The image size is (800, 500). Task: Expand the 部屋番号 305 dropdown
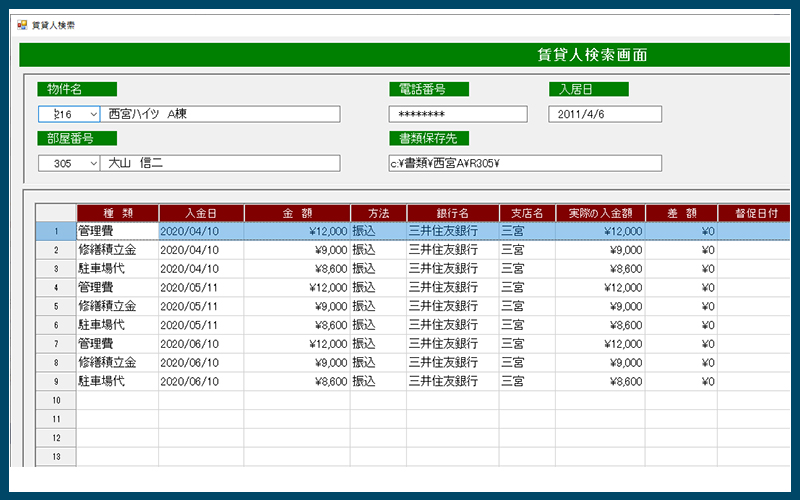click(93, 163)
